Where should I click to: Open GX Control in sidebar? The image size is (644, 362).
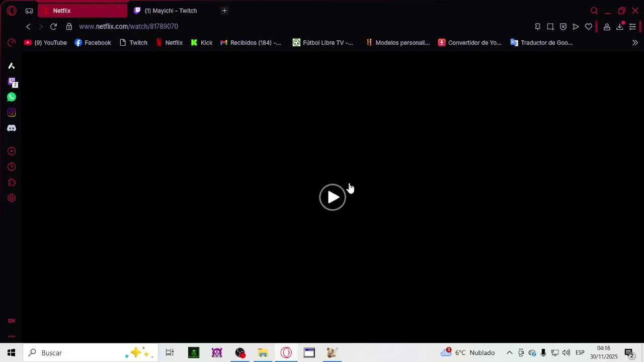tap(12, 321)
